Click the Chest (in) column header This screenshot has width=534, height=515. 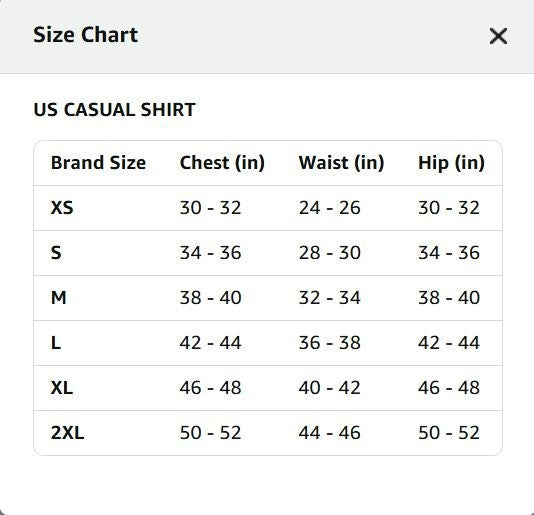point(222,162)
